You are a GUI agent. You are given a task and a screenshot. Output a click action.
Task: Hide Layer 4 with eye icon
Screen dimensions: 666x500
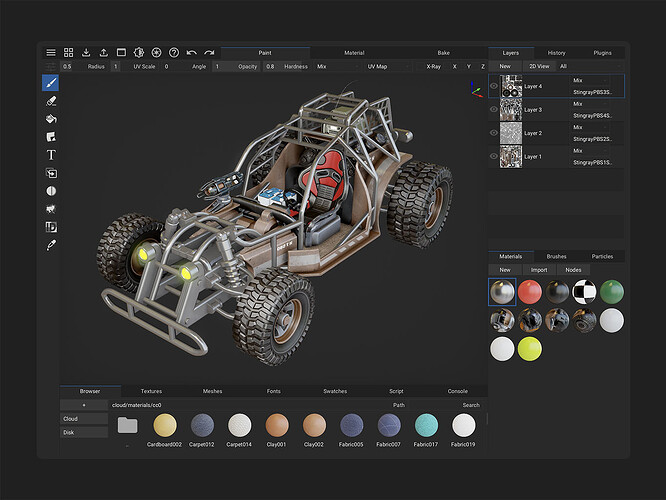pos(494,86)
